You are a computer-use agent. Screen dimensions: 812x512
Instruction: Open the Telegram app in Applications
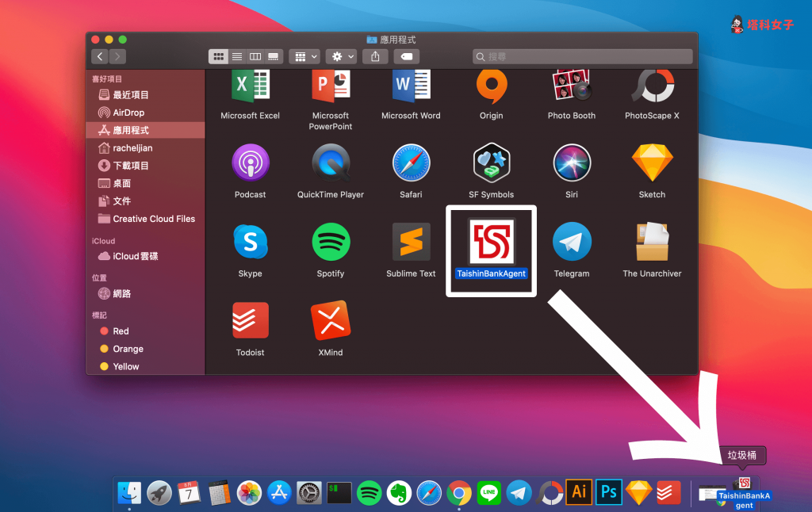572,242
